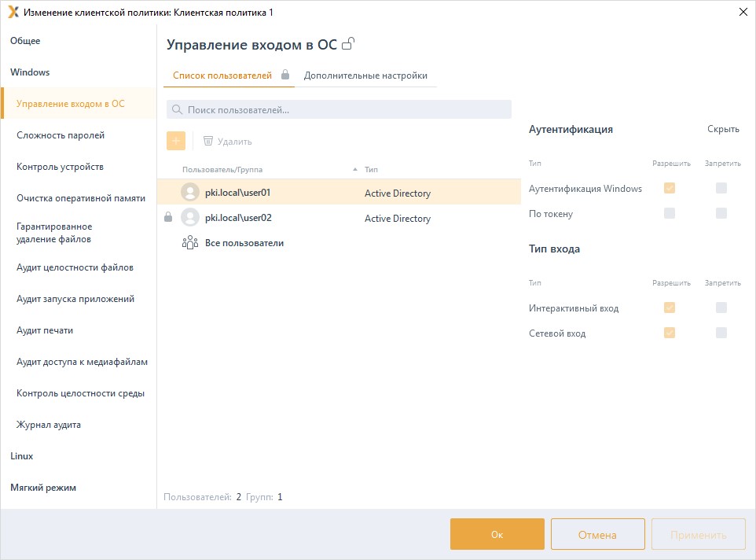Sort the list by the Тип column arrow
Image resolution: width=756 pixels, height=560 pixels.
click(x=355, y=169)
